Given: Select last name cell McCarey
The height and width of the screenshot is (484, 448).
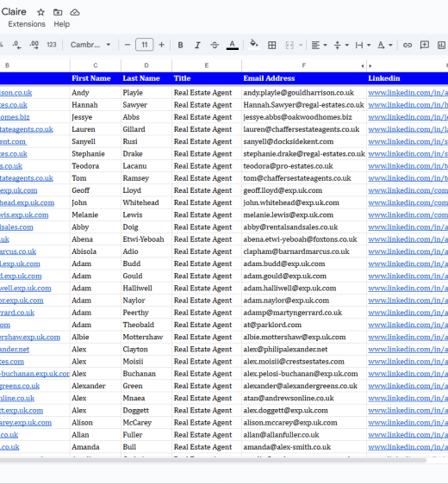Looking at the screenshot, I should tap(146, 423).
